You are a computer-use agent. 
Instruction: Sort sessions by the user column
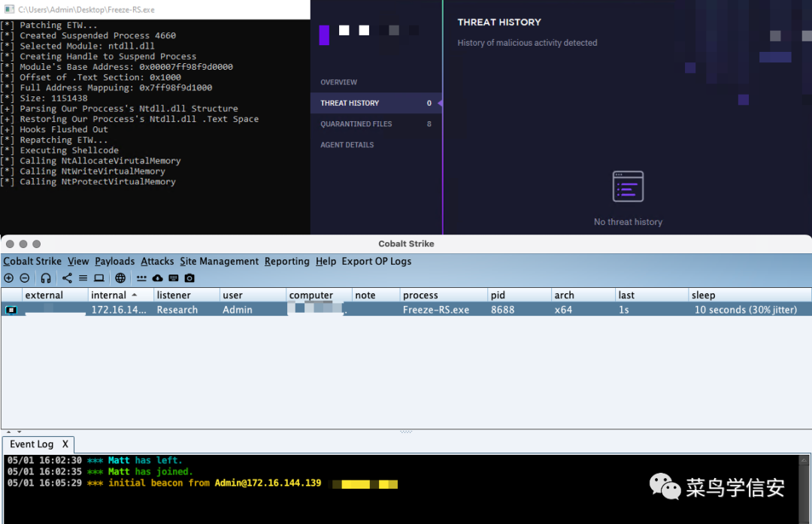point(253,295)
